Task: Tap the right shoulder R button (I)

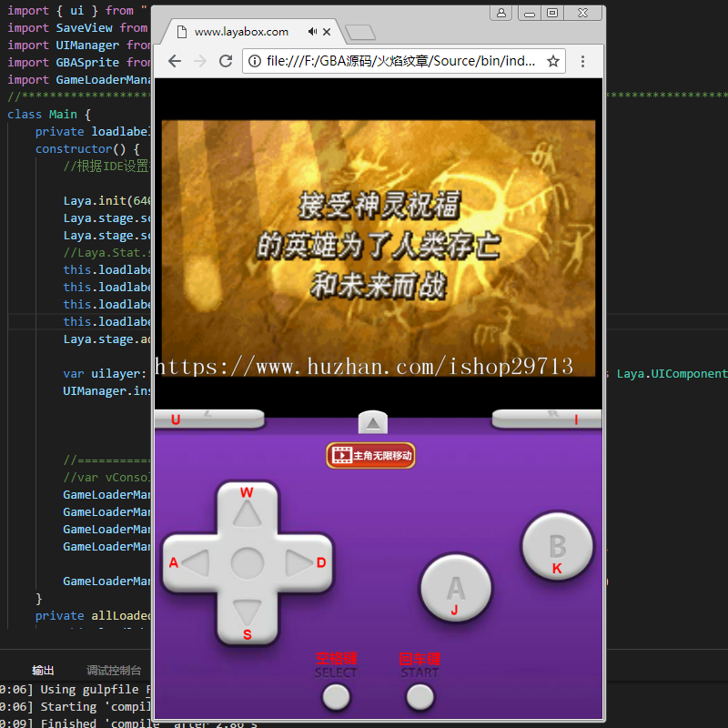Action: click(x=547, y=419)
